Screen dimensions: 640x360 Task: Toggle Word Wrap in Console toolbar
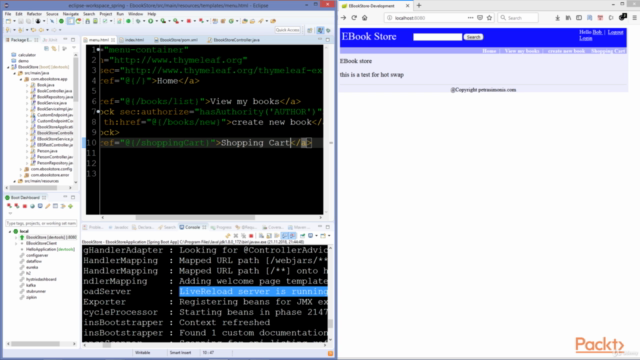(x=277, y=236)
